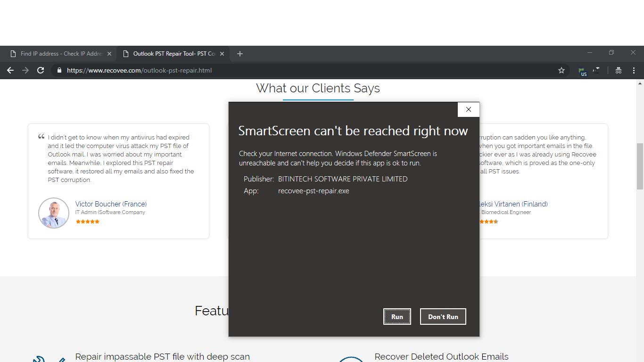Minimize the browser window
Screen dimensions: 644x362
coord(590,52)
